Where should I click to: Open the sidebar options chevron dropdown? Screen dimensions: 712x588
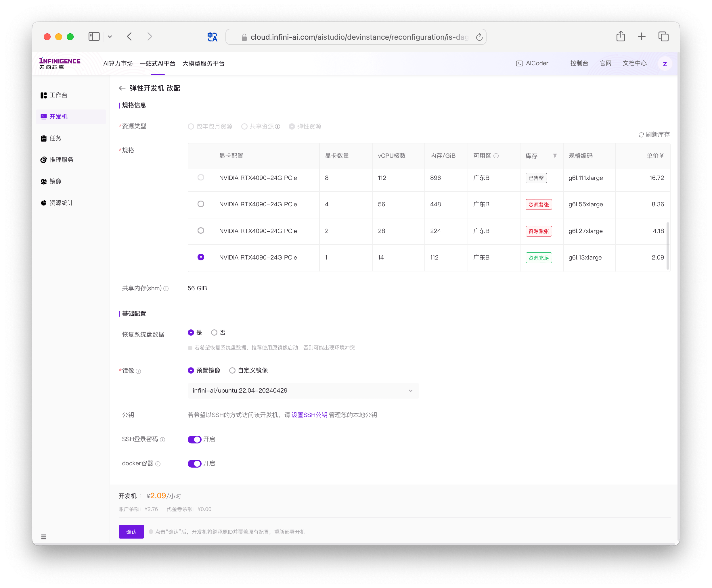110,36
